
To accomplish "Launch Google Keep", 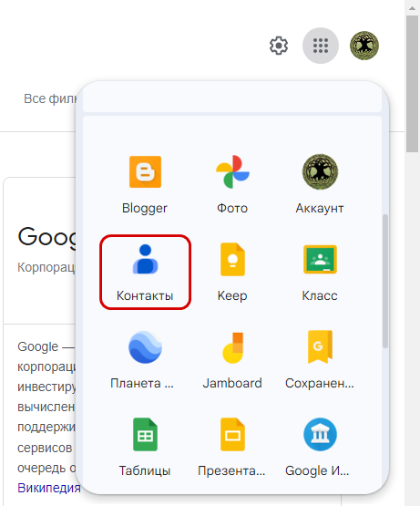I will click(x=232, y=272).
